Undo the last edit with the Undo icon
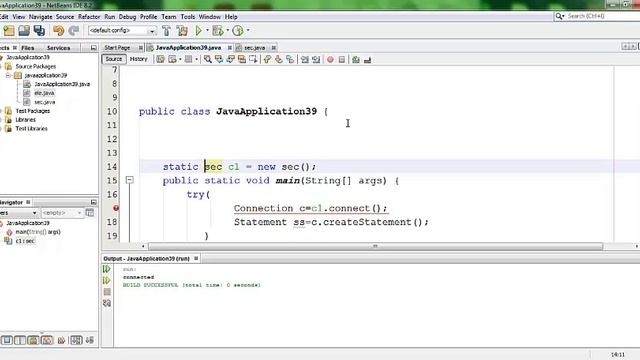Viewport: 640px width, 360px height. (x=58, y=31)
